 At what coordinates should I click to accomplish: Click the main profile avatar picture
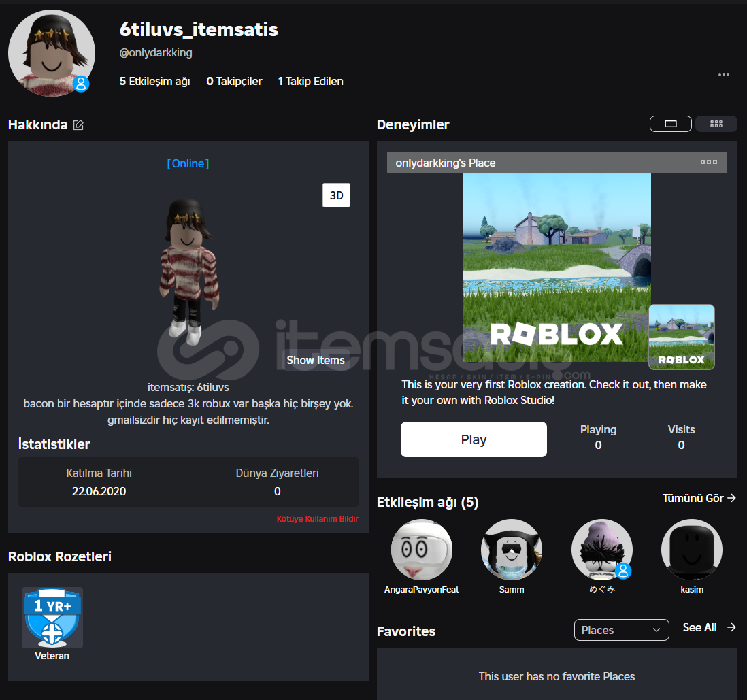click(52, 53)
